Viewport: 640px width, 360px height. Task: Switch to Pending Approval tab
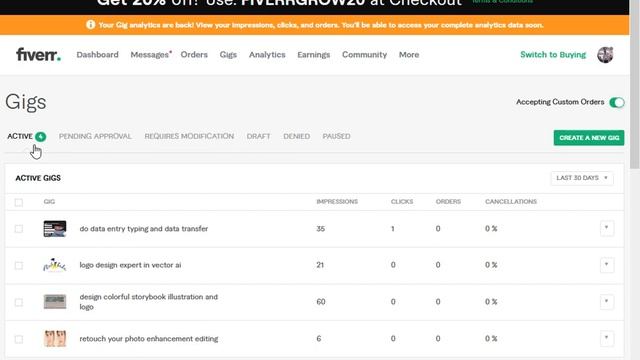tap(95, 136)
